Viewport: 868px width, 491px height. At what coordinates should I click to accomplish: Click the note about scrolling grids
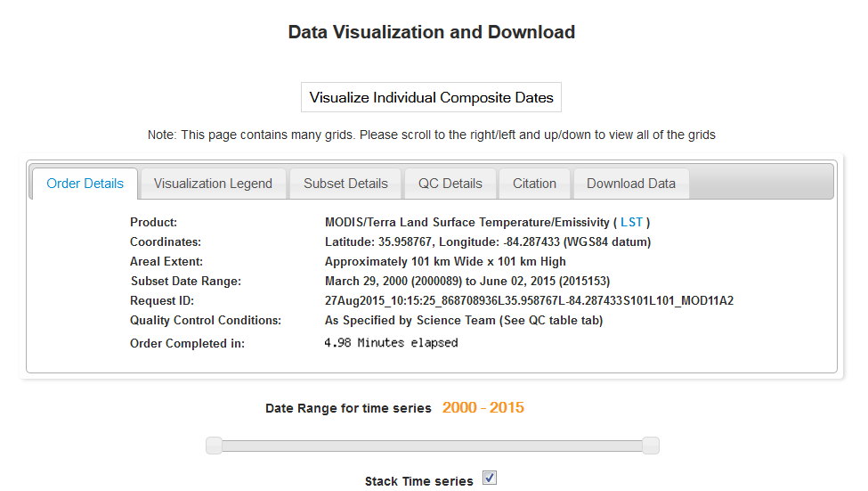pyautogui.click(x=431, y=135)
